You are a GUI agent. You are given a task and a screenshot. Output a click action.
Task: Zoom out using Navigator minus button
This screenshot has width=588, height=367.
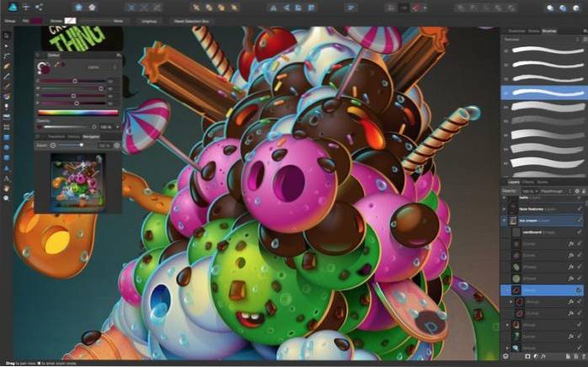coord(53,145)
